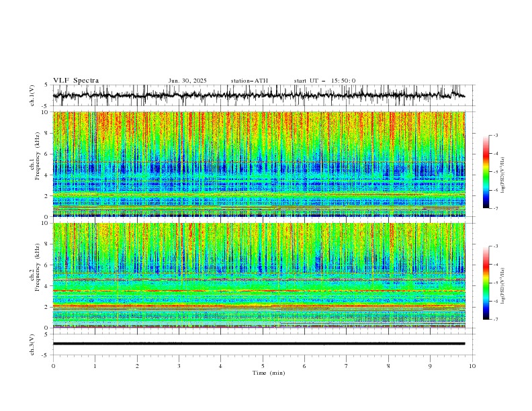Click the date "Jun. 30, 2025"
The height and width of the screenshot is (411, 532).
pyautogui.click(x=187, y=81)
